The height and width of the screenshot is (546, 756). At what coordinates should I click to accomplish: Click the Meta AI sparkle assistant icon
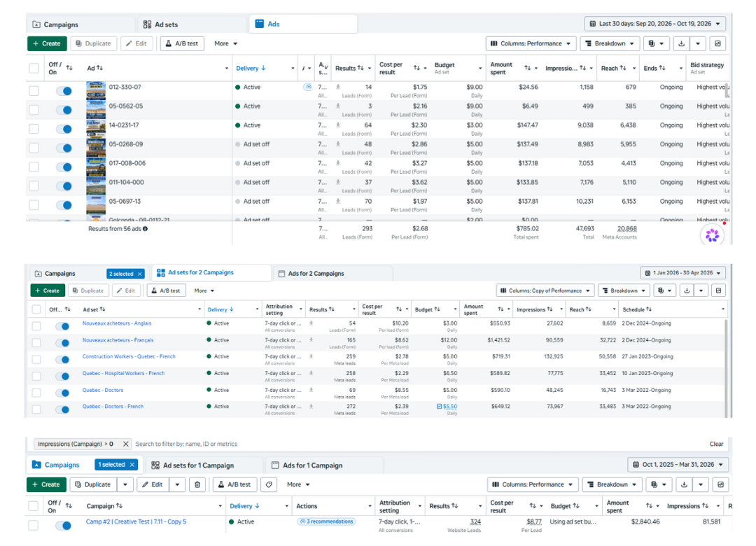[712, 235]
